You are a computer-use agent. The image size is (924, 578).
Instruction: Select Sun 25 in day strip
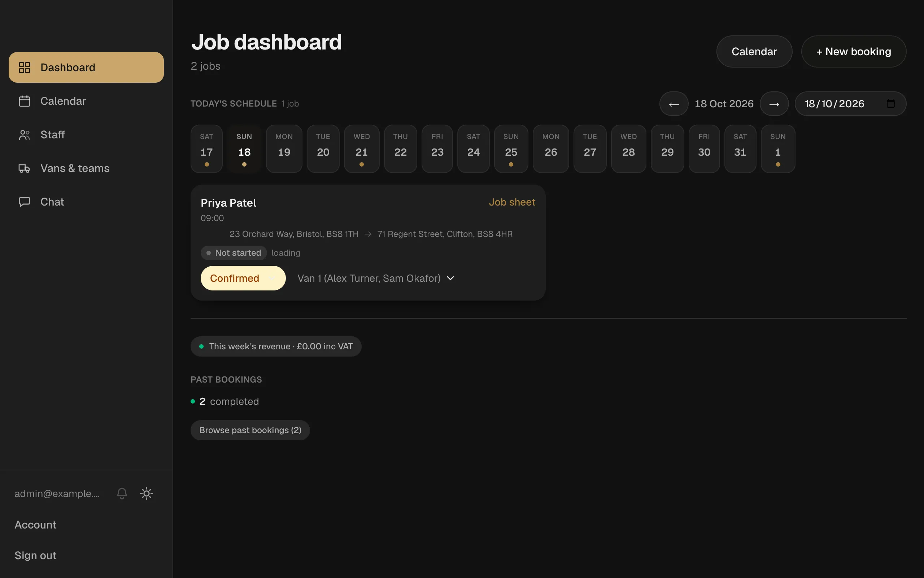pyautogui.click(x=511, y=149)
